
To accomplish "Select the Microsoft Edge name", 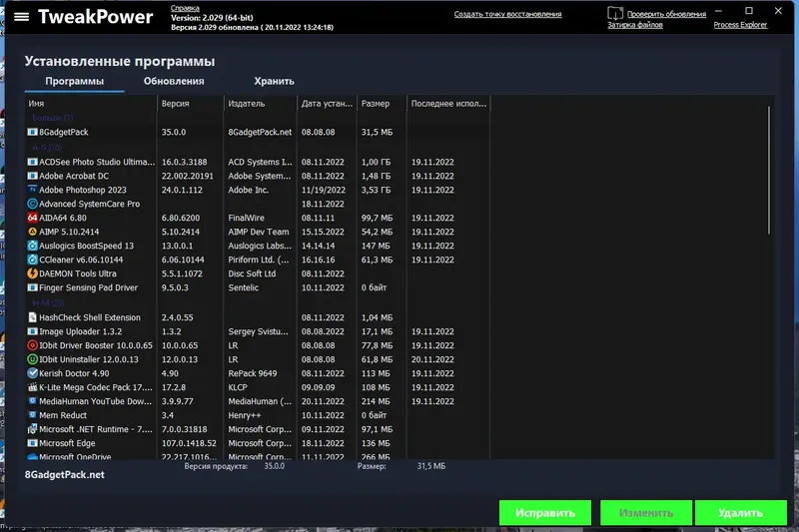I will (67, 443).
